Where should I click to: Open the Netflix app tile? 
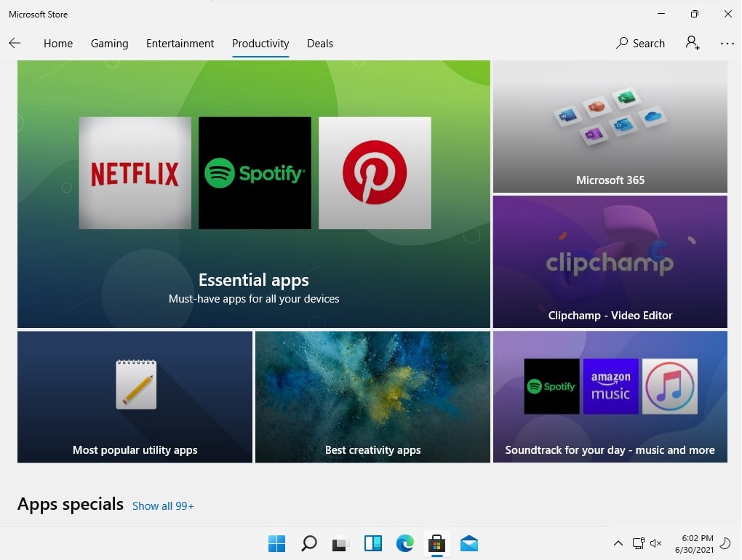pyautogui.click(x=135, y=173)
